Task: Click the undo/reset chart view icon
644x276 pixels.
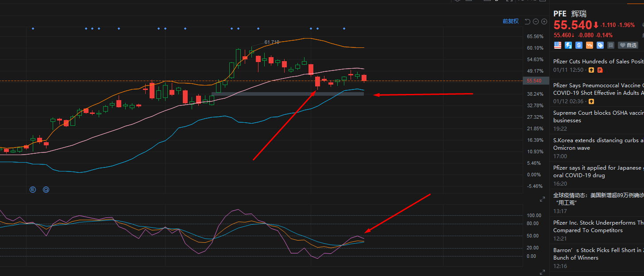Action: tap(527, 21)
